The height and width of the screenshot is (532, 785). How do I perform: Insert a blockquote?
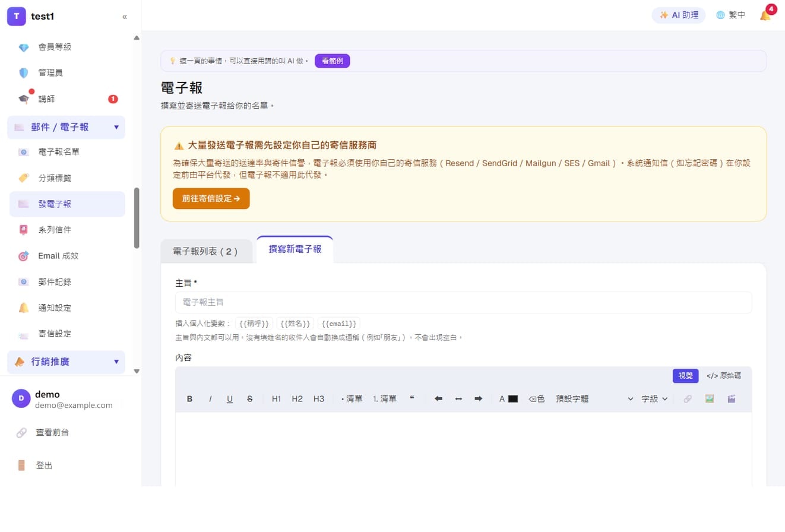click(x=412, y=399)
